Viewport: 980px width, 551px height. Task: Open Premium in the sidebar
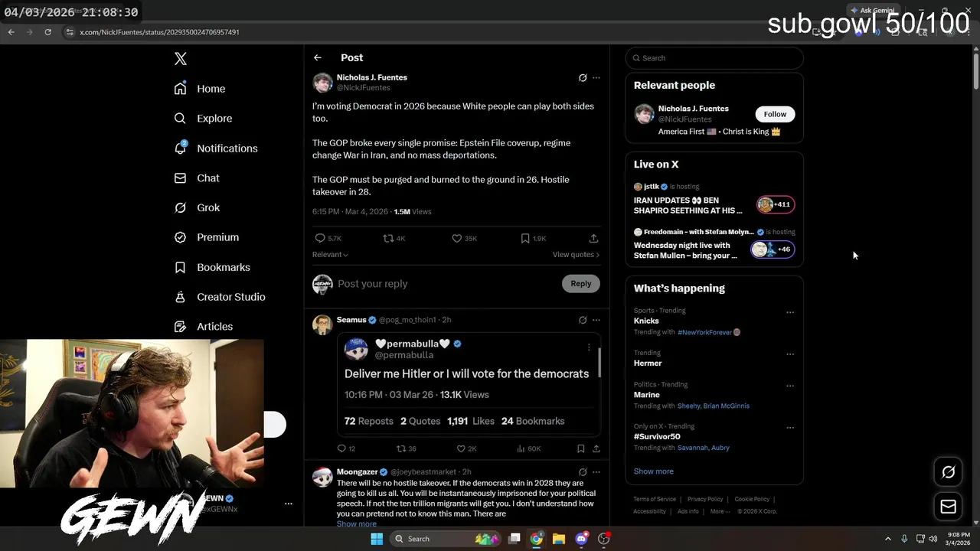[207, 237]
